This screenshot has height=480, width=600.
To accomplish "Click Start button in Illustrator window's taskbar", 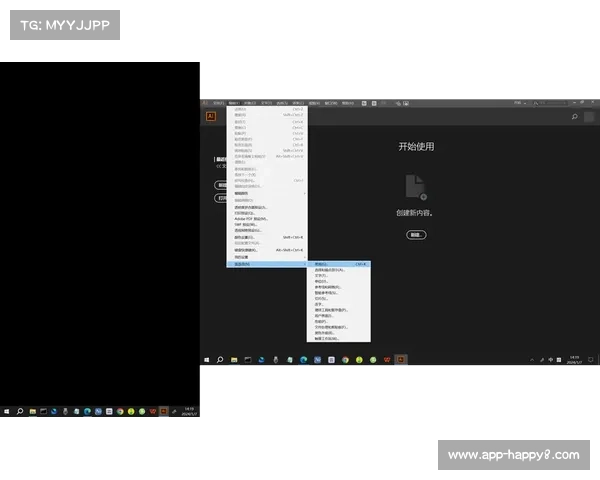I will [207, 360].
